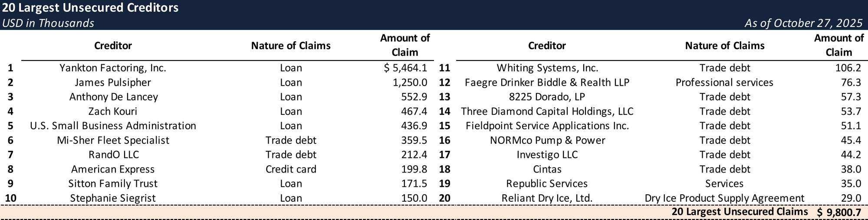Click the right table 'Creditor' column header
Screen dimensions: 868x220
pyautogui.click(x=547, y=46)
